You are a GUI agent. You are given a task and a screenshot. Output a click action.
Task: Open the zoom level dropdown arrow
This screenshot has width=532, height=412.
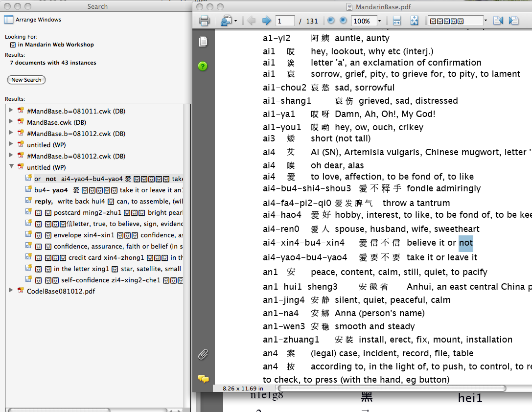click(x=380, y=21)
